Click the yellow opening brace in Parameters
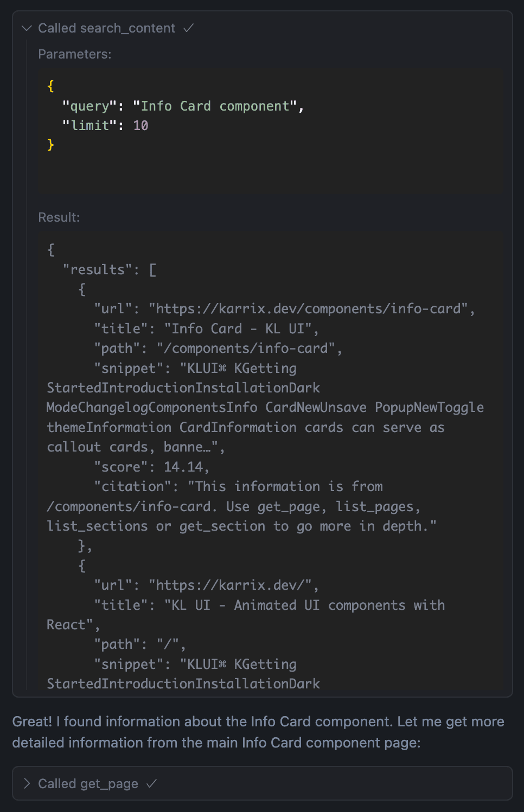 50,86
